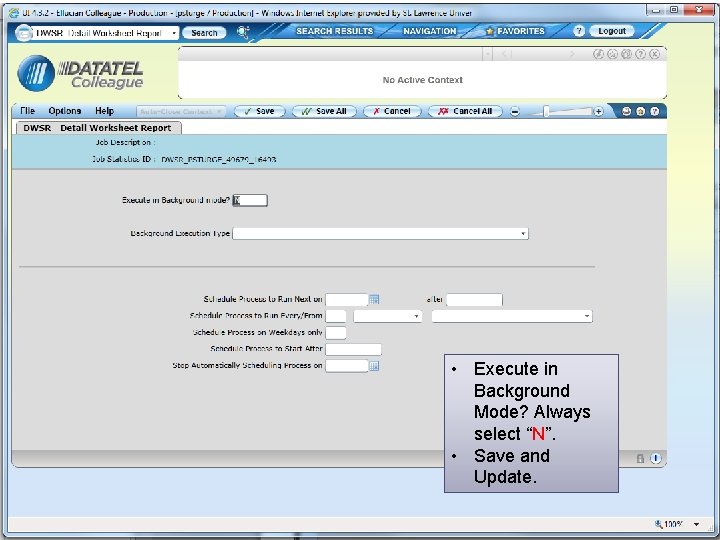The image size is (720, 540).
Task: Click the Job Statistics ID value
Action: 219,160
